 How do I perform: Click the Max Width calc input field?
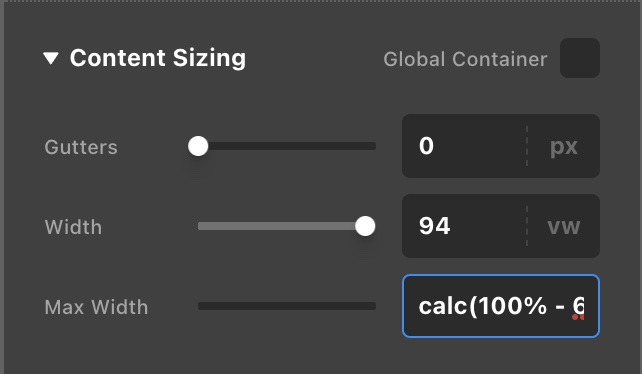coord(501,306)
